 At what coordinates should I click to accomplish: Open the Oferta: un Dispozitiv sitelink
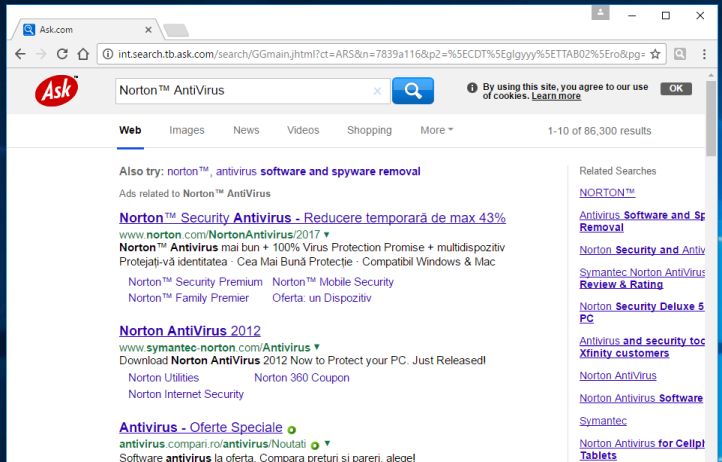(x=321, y=298)
